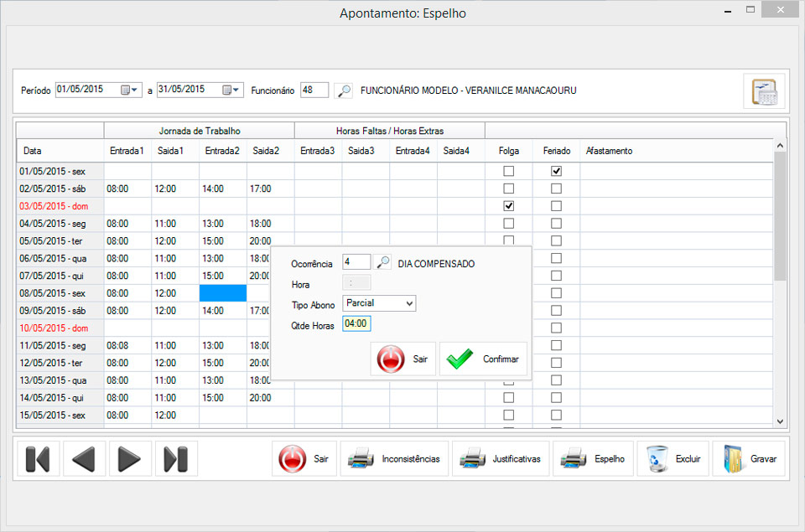Click Saida2 cell 18:00 on 04/05/2015
The image size is (805, 532).
click(271, 224)
